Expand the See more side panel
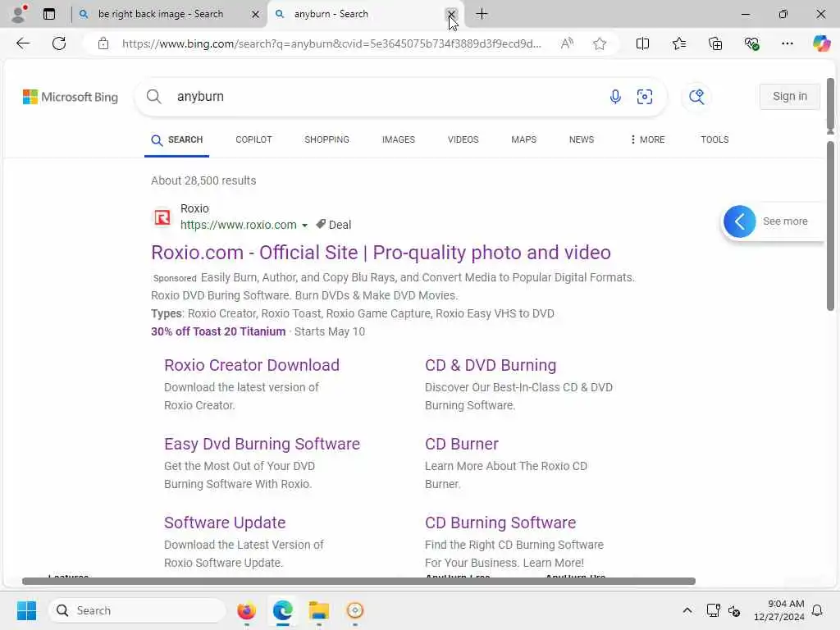This screenshot has width=840, height=630. click(739, 221)
